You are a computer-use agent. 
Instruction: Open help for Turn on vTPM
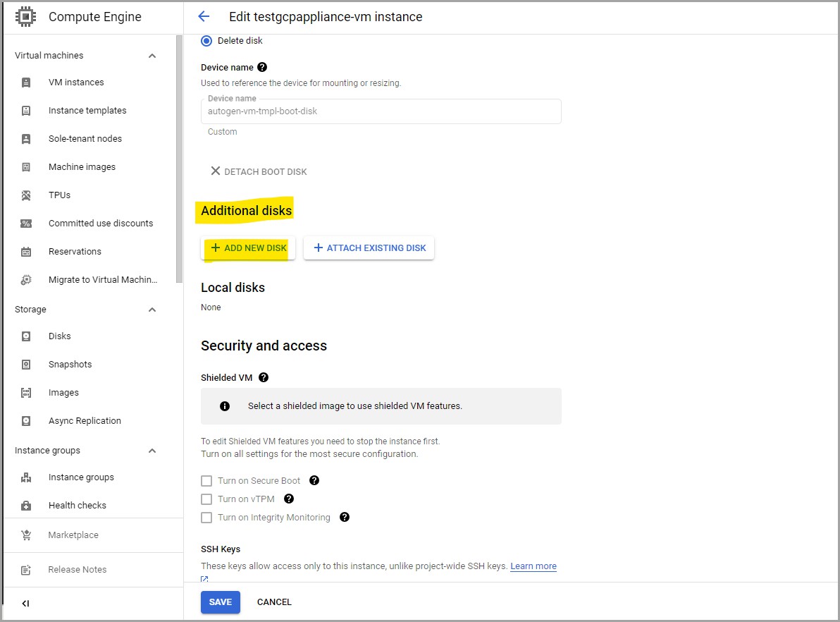click(289, 499)
